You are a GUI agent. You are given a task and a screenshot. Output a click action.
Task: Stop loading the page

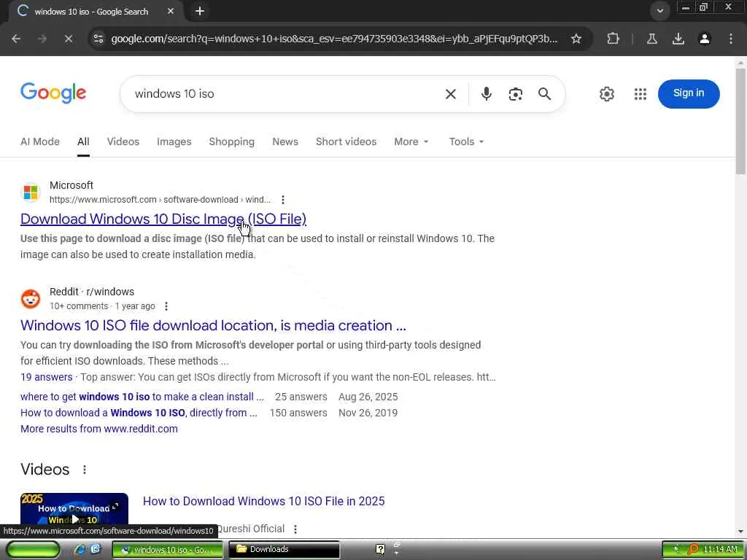[69, 39]
